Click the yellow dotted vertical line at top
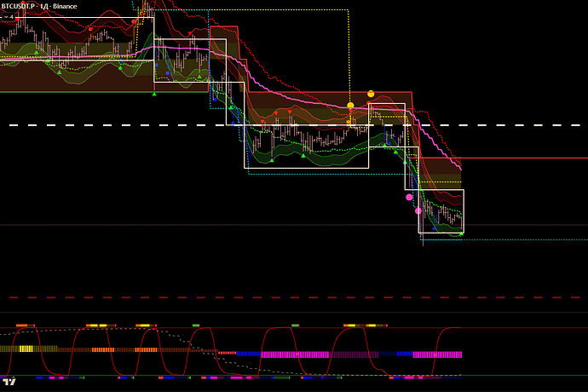588x392 pixels. pyautogui.click(x=350, y=51)
